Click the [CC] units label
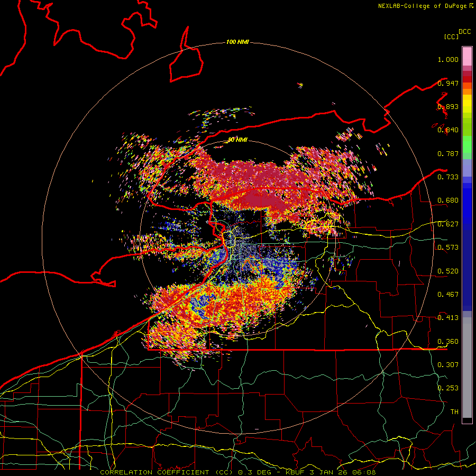Screen dimensions: 476x476 tap(451, 36)
